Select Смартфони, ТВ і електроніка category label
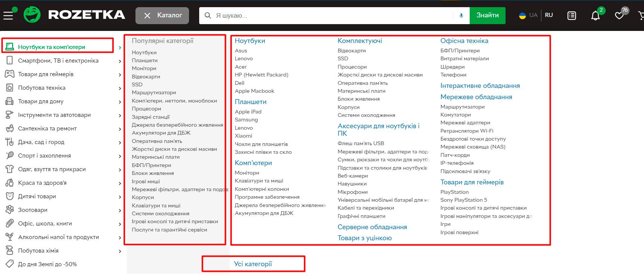Viewport: 644px width, 276px height. (x=58, y=61)
